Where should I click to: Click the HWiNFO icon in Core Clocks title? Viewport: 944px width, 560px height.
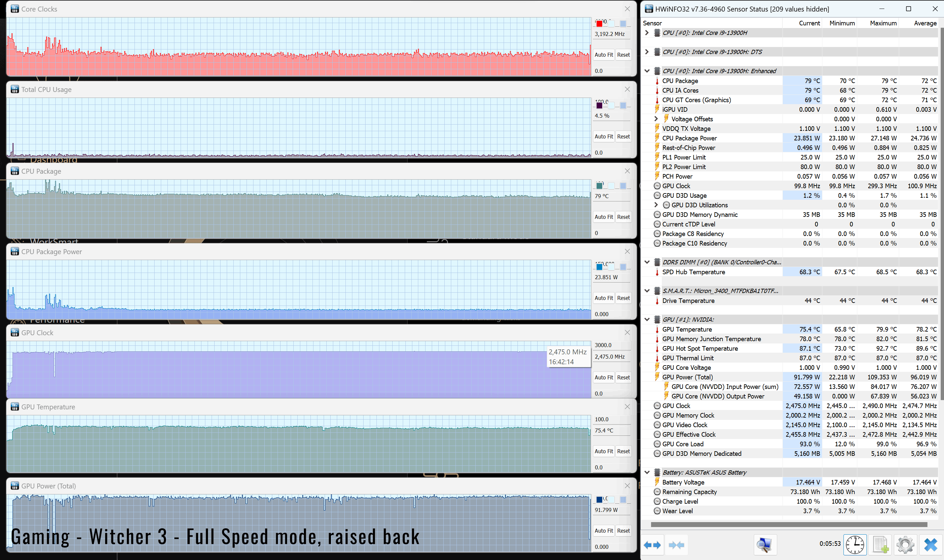15,9
